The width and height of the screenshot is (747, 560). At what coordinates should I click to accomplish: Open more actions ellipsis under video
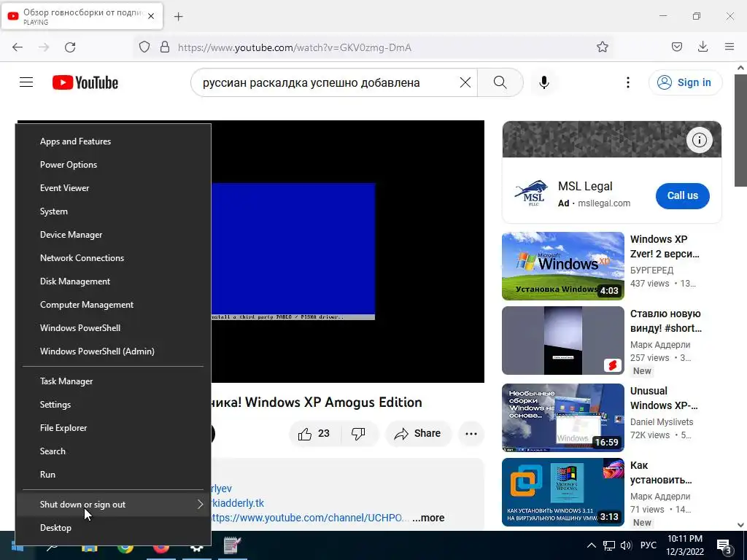[471, 433]
